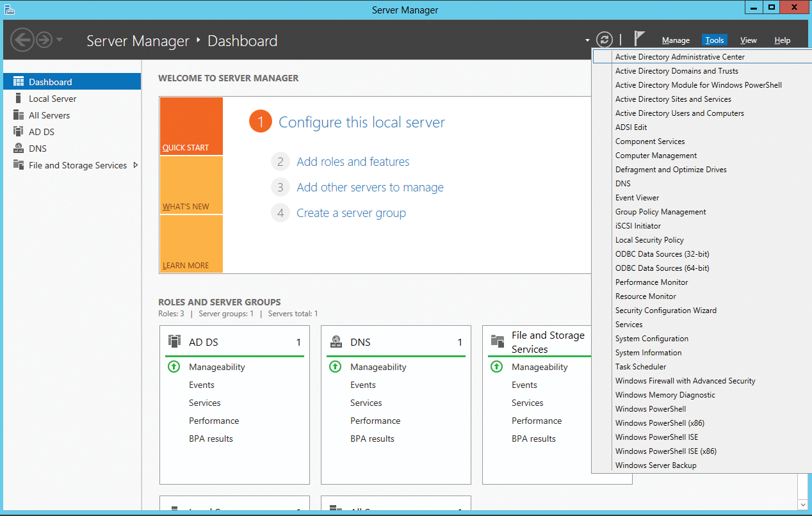Image resolution: width=812 pixels, height=516 pixels.
Task: Click the DNS role icon on its tile
Action: (336, 341)
